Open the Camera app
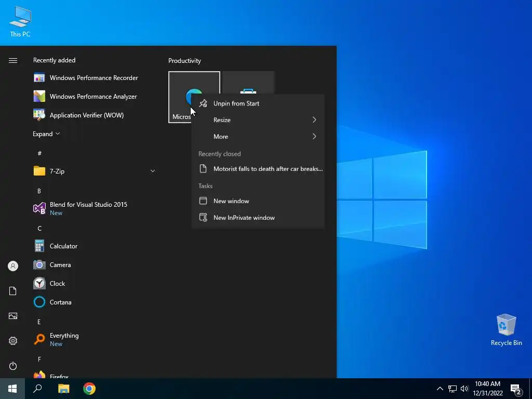532x399 pixels. tap(95, 264)
